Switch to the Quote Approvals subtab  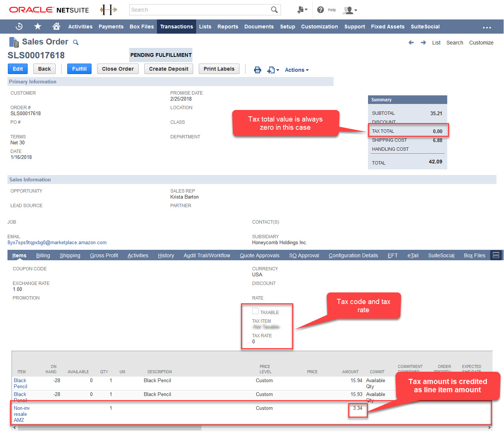pyautogui.click(x=260, y=255)
